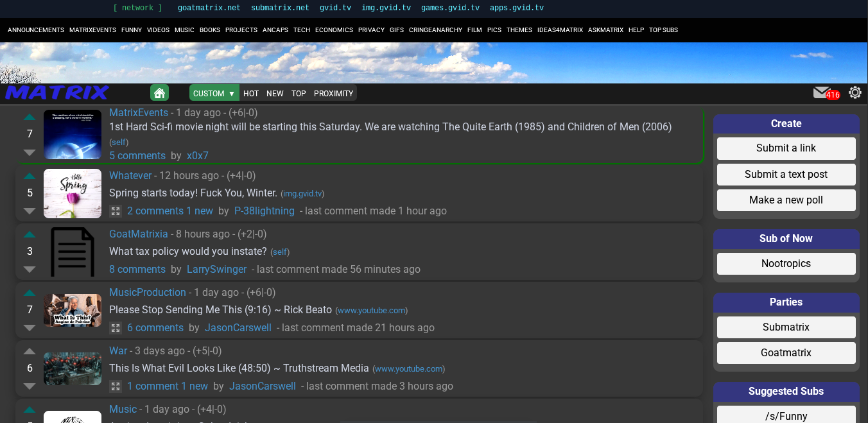Image resolution: width=868 pixels, height=423 pixels.
Task: Open the ANCAPS sub in top menu
Action: pyautogui.click(x=275, y=30)
